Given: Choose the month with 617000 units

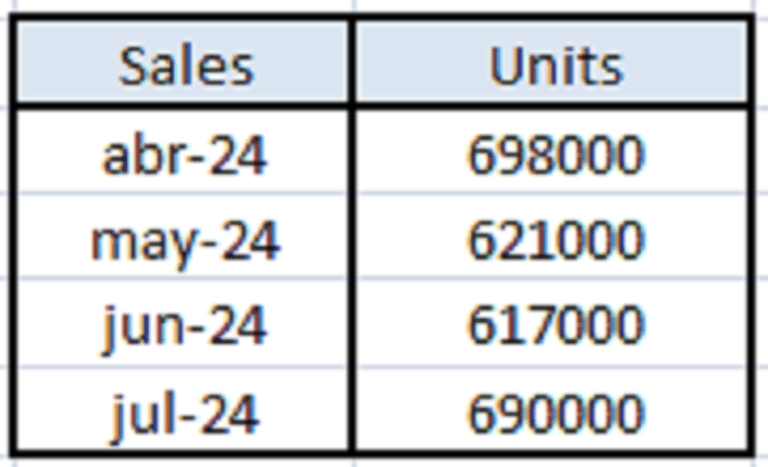Looking at the screenshot, I should click(185, 327).
